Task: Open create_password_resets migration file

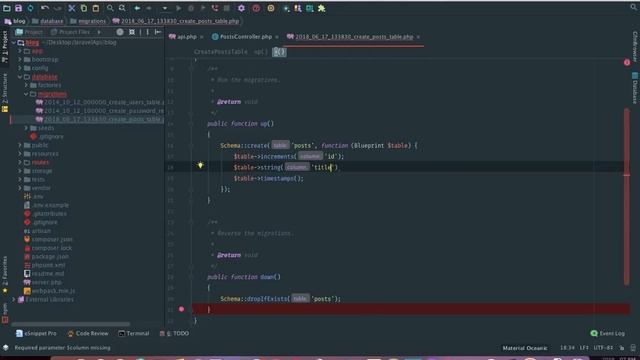Action: (x=100, y=111)
